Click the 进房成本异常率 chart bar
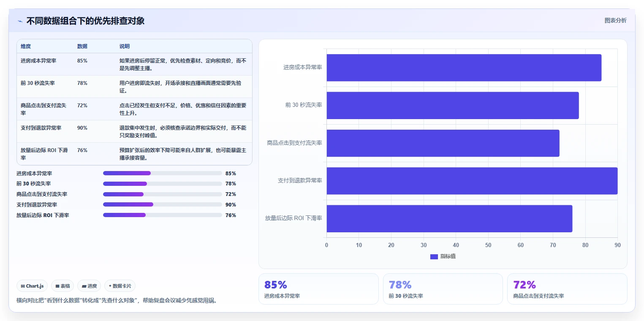This screenshot has width=644, height=321. click(x=464, y=68)
